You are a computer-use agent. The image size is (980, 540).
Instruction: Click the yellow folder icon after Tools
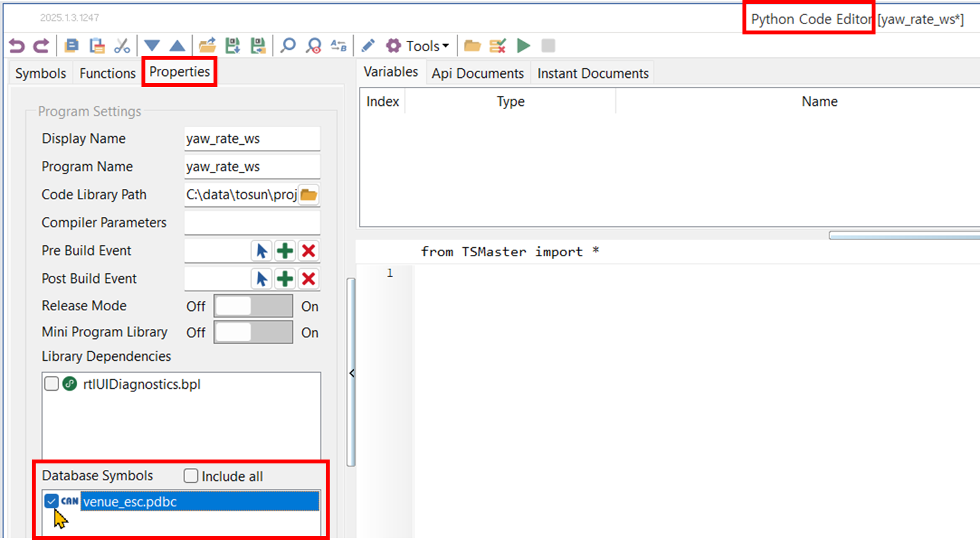472,46
